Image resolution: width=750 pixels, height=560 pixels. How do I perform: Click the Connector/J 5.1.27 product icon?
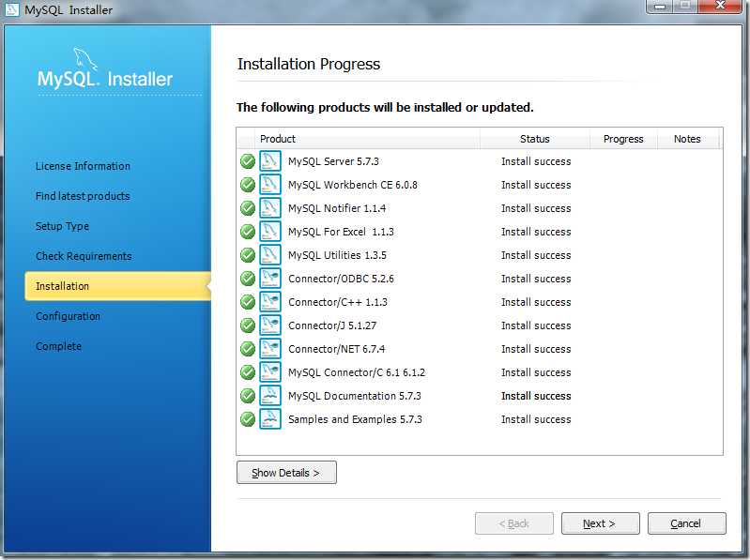coord(269,325)
